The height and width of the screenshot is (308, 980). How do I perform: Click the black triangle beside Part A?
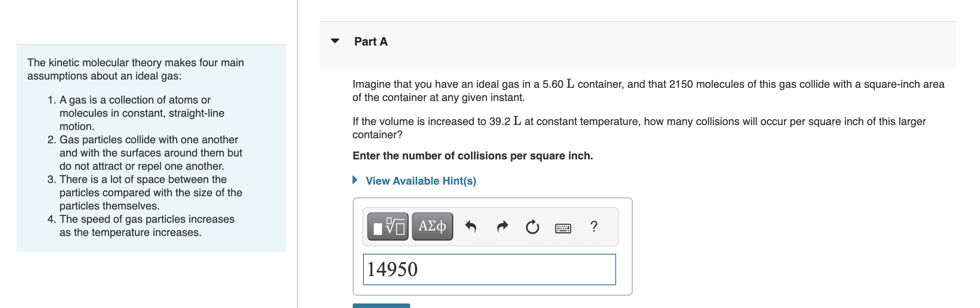[336, 41]
